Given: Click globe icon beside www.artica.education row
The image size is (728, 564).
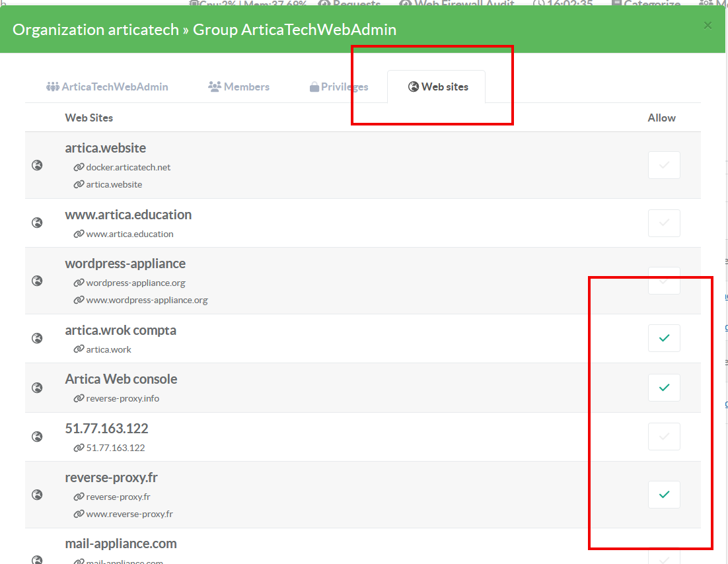Looking at the screenshot, I should (38, 223).
